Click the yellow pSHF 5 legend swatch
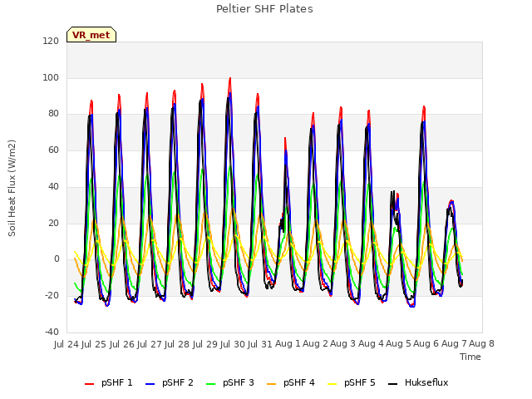This screenshot has height=399, width=532. pos(332,384)
